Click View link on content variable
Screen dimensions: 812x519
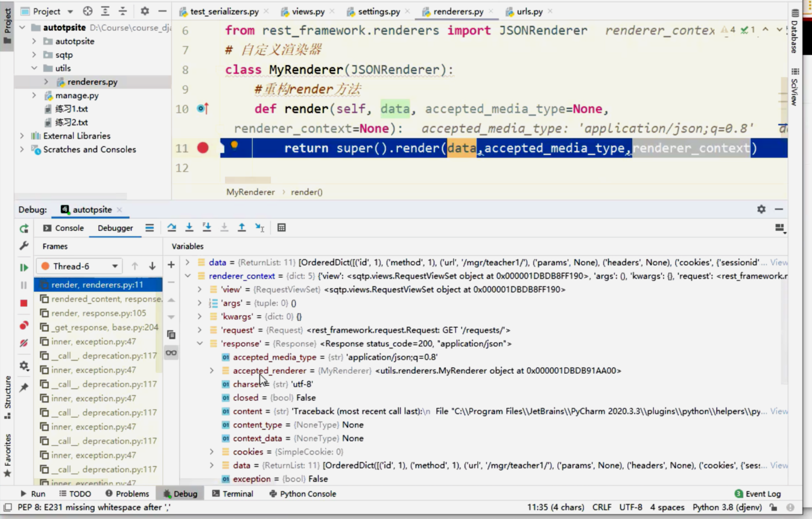pos(779,411)
